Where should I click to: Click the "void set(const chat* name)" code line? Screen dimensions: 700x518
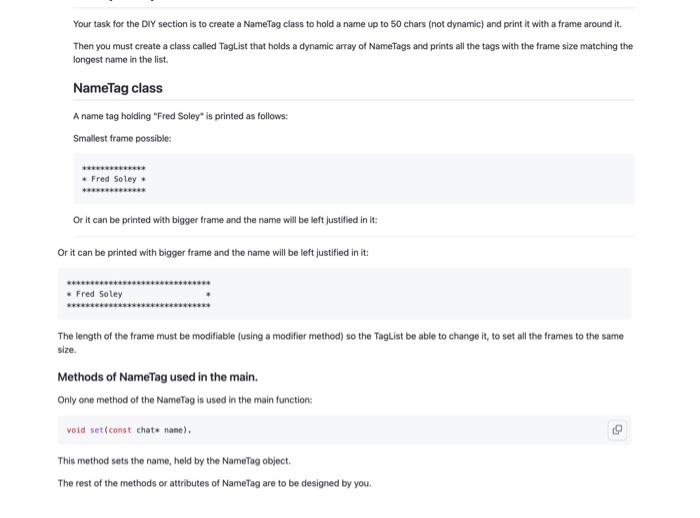128,430
